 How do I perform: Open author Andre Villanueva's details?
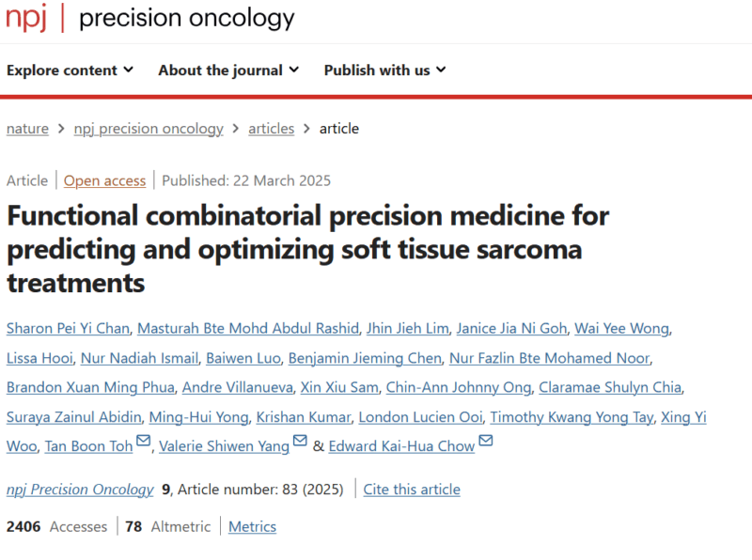point(238,387)
